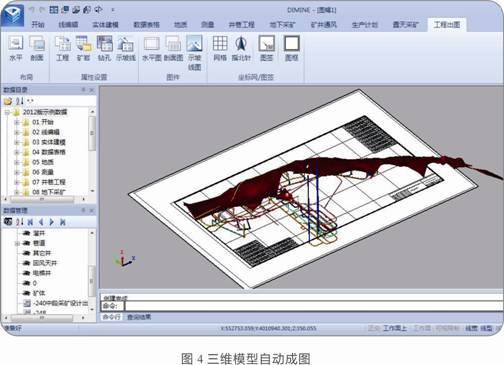Image resolution: width=504 pixels, height=365 pixels.
Task: Switch to the 查询结果 bottom tab
Action: click(x=139, y=317)
